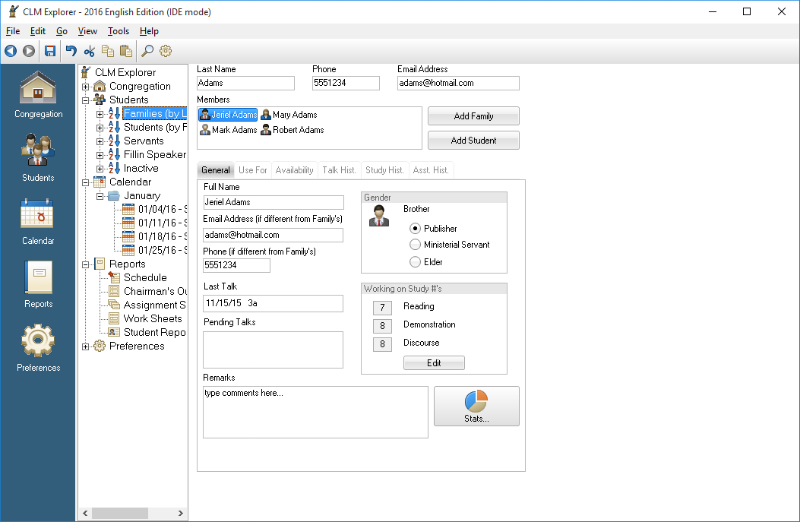Select Mark Adams member icon
Screen dimensions: 800x522
click(205, 130)
